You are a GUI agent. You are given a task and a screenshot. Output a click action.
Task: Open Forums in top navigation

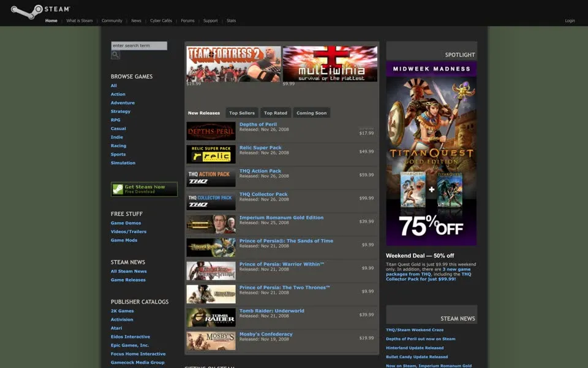point(187,21)
